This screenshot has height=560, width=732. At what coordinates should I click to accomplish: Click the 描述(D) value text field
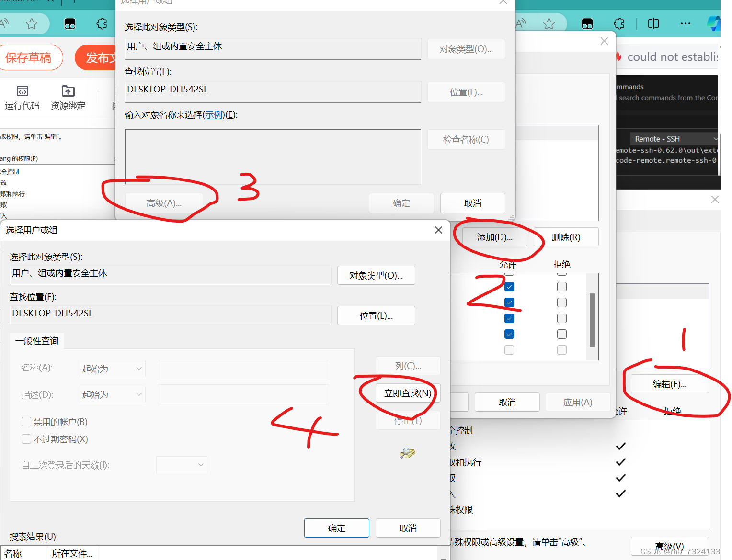coord(243,394)
